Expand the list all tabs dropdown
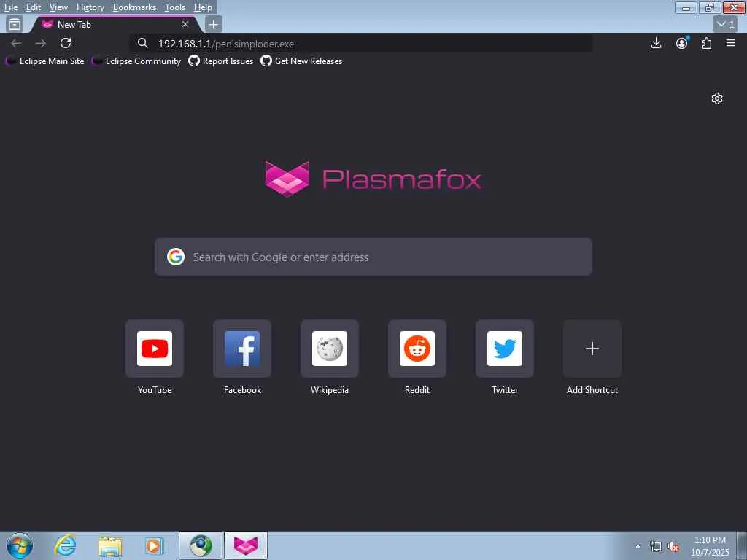Viewport: 747px width, 560px height. click(726, 24)
